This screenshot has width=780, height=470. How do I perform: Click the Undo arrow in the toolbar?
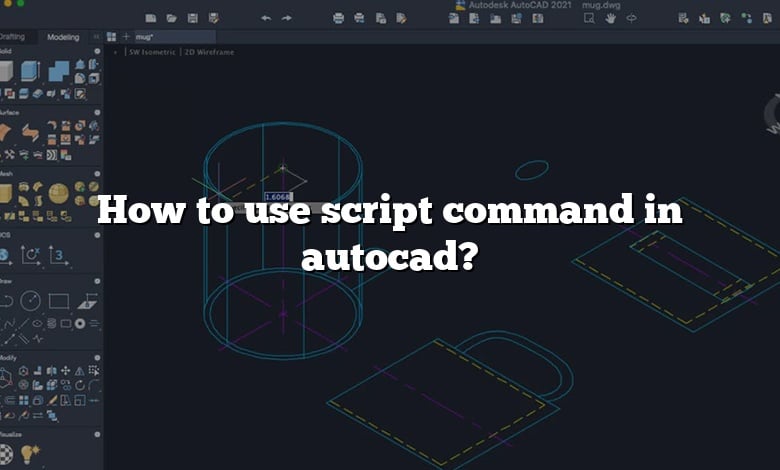(266, 18)
